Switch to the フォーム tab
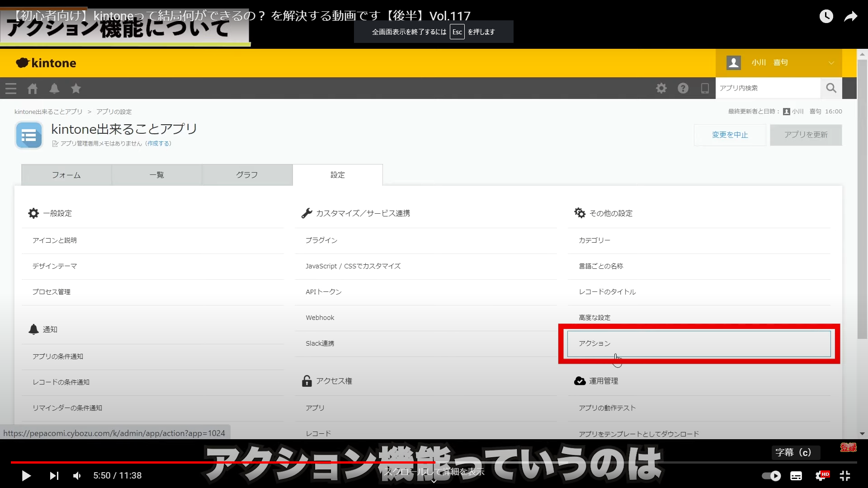The image size is (868, 488). tap(66, 175)
